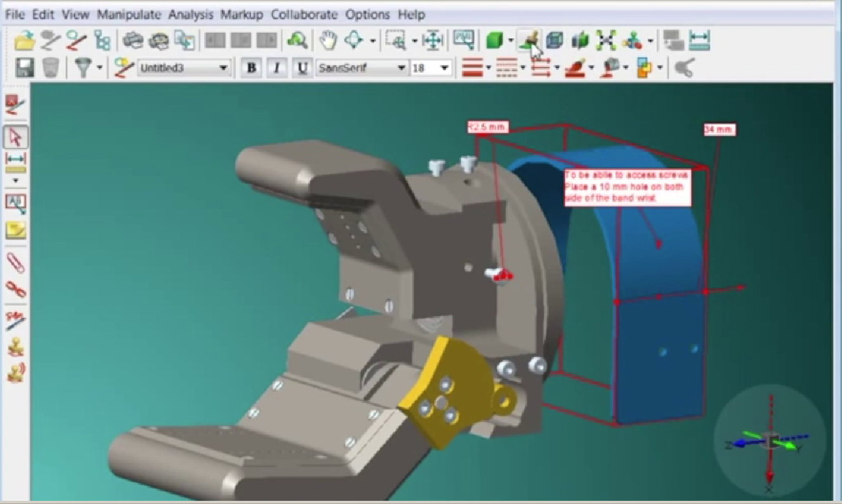Expand the funnel filter dropdown arrow

pos(100,67)
